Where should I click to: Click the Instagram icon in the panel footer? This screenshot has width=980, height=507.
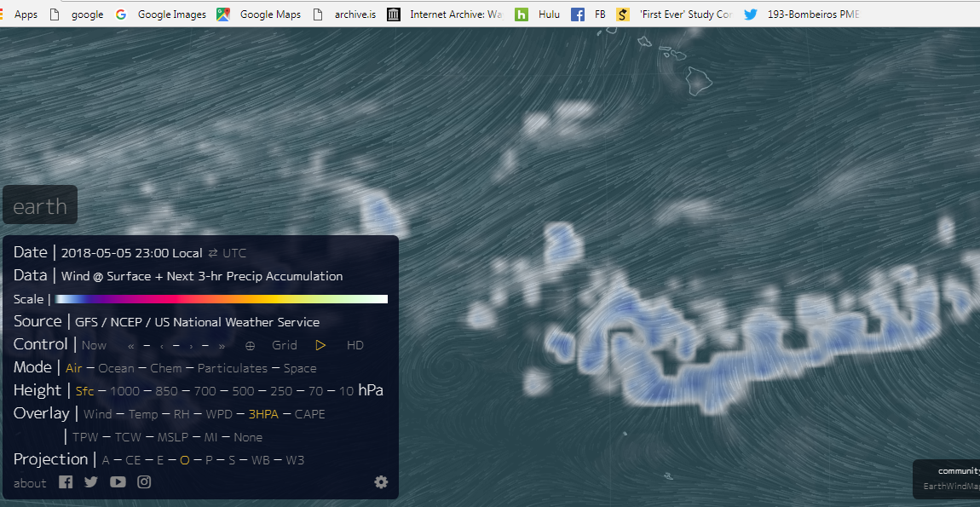click(x=144, y=482)
